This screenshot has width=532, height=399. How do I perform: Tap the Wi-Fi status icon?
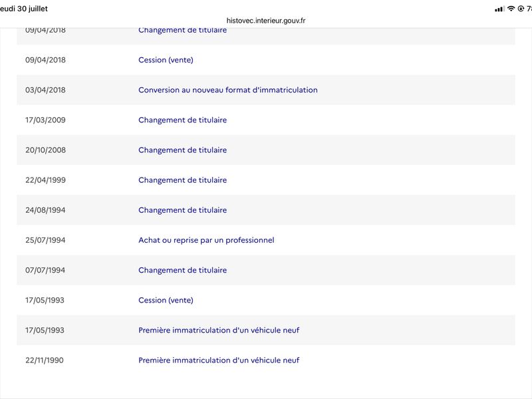511,9
